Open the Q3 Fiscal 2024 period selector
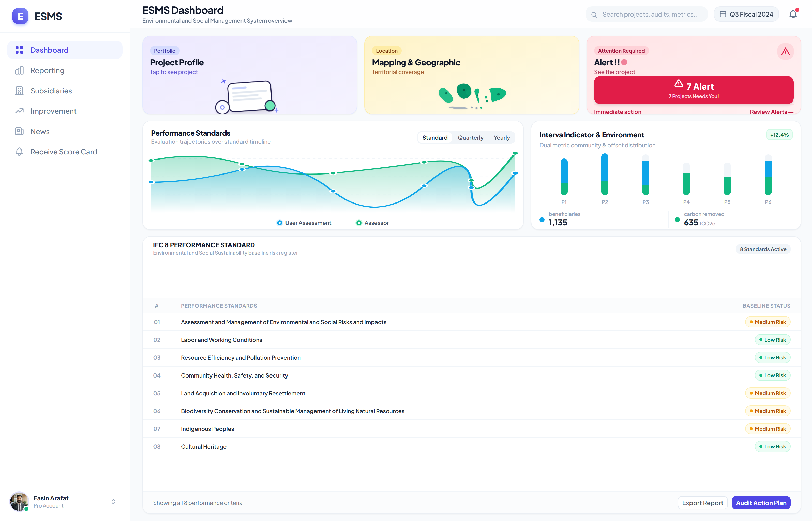 pyautogui.click(x=746, y=14)
